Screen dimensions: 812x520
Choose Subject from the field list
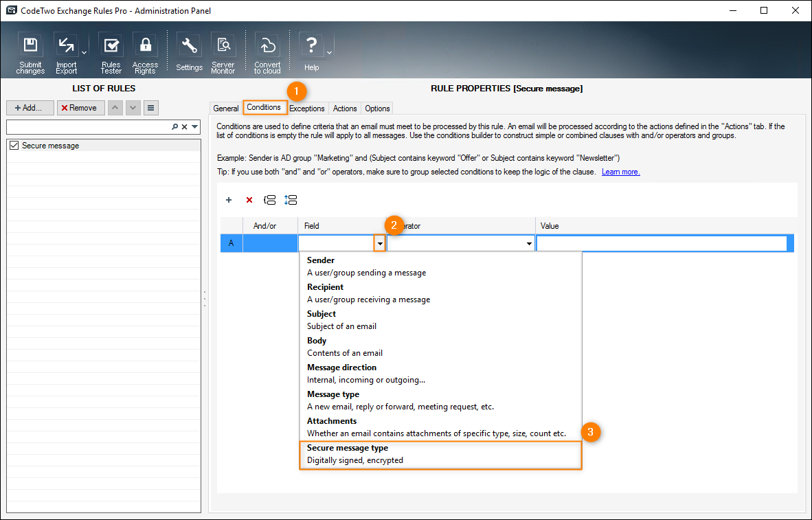440,320
